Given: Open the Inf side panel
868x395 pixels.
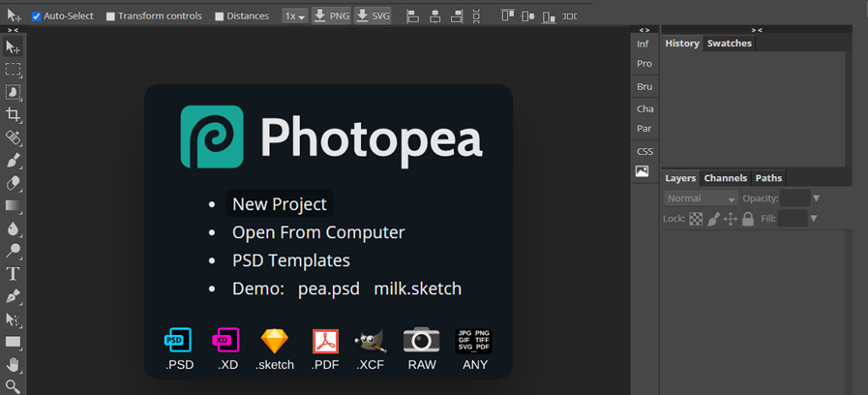Looking at the screenshot, I should click(x=643, y=45).
